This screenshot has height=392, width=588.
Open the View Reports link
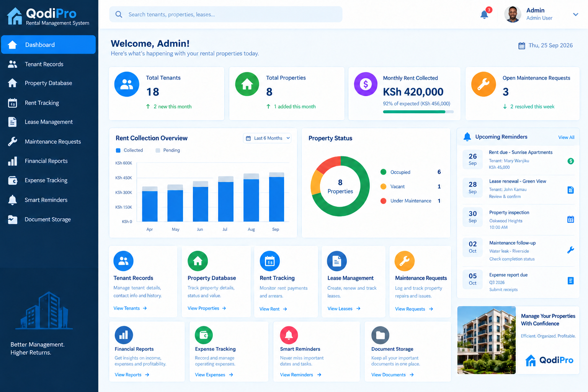click(132, 375)
